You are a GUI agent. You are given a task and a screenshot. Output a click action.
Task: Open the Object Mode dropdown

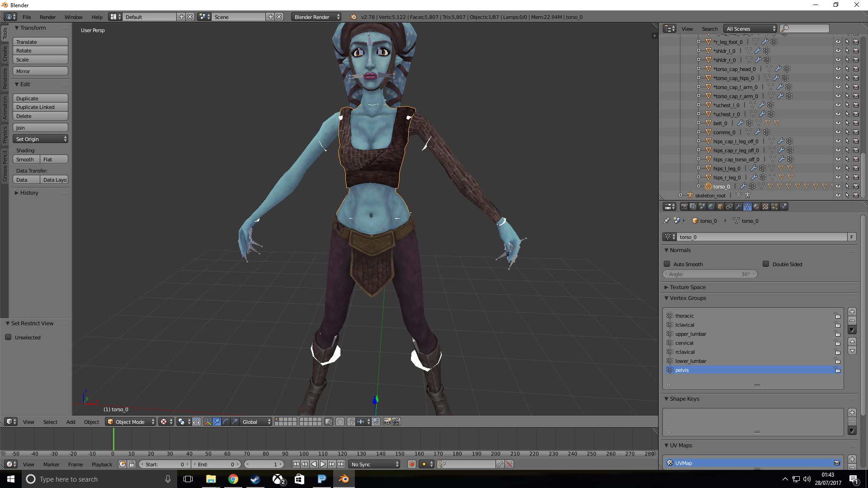coord(130,422)
